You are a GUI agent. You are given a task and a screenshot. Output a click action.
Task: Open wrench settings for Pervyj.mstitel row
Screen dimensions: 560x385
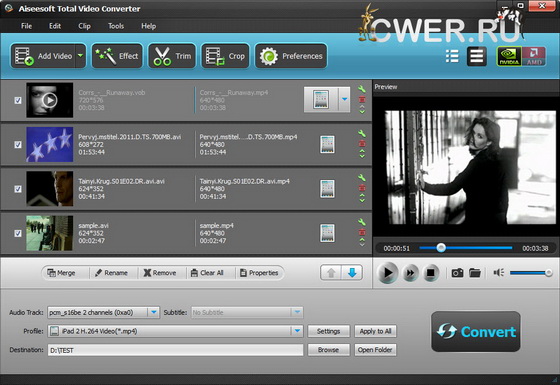pyautogui.click(x=362, y=134)
